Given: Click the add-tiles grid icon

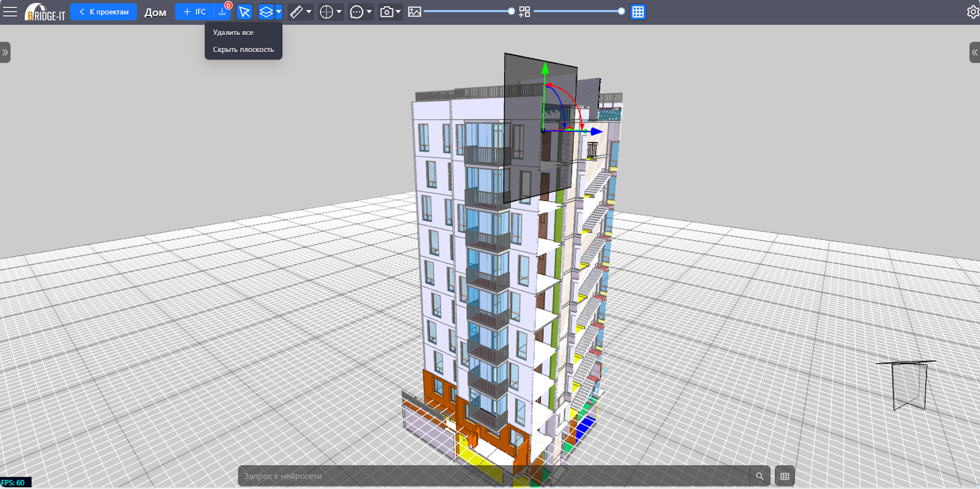Looking at the screenshot, I should (x=524, y=12).
